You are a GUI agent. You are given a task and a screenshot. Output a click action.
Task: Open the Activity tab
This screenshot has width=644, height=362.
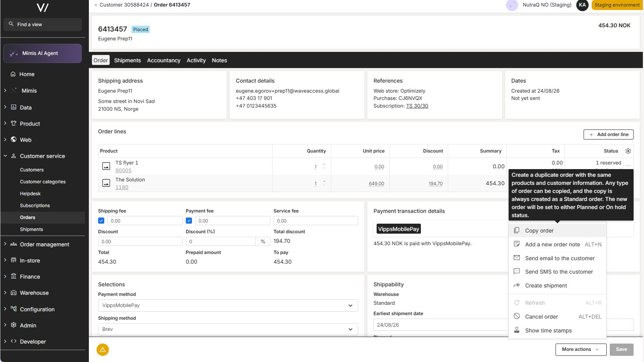(x=196, y=60)
